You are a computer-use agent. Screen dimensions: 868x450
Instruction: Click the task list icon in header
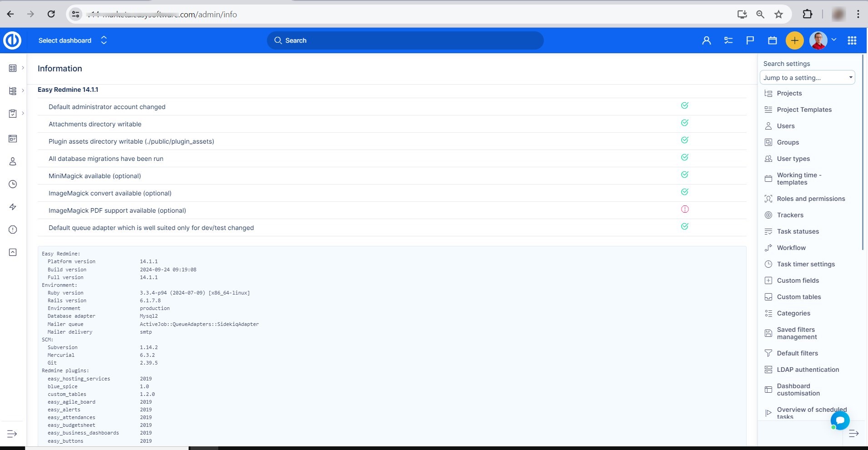tap(728, 40)
